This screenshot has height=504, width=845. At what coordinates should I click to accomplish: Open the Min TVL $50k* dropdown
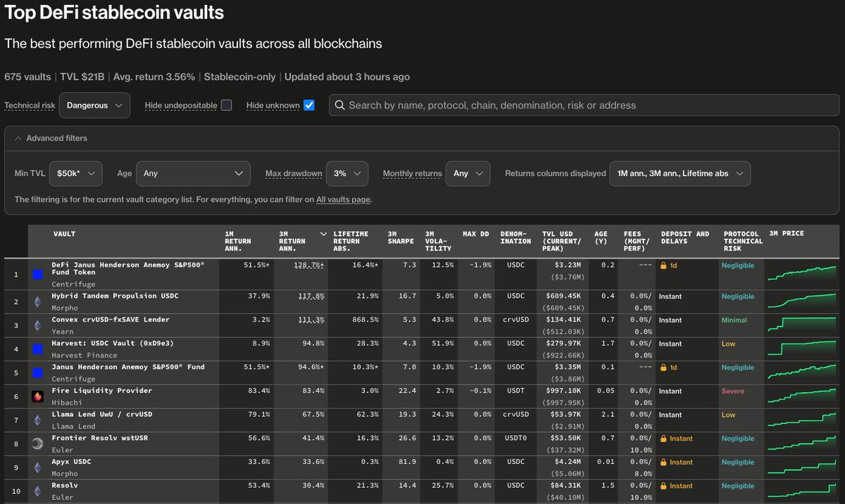(76, 173)
